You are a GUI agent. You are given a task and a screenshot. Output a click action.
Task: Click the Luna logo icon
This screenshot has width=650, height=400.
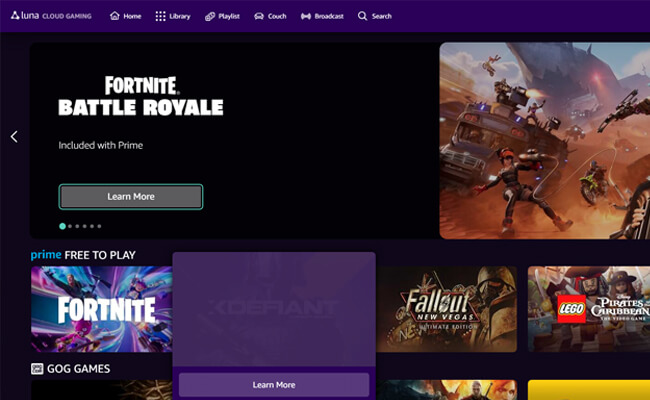pos(15,16)
